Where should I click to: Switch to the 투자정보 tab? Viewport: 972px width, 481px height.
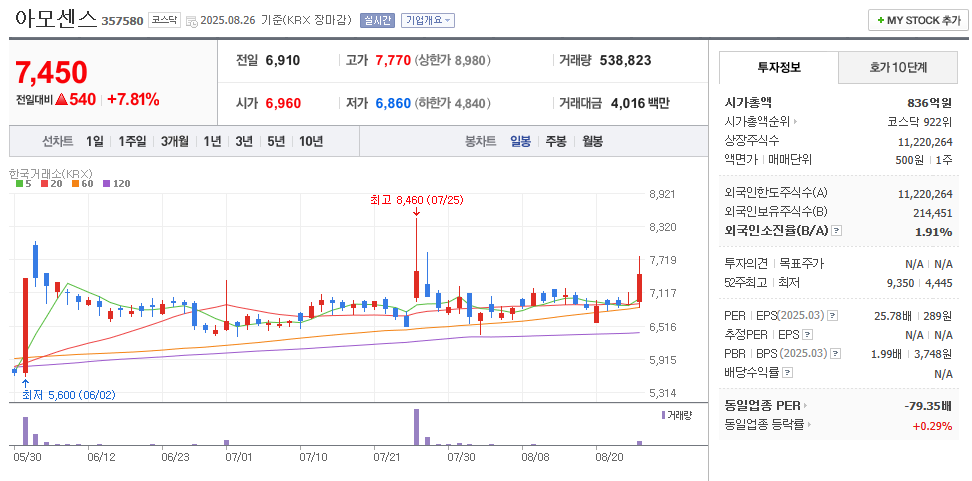779,68
